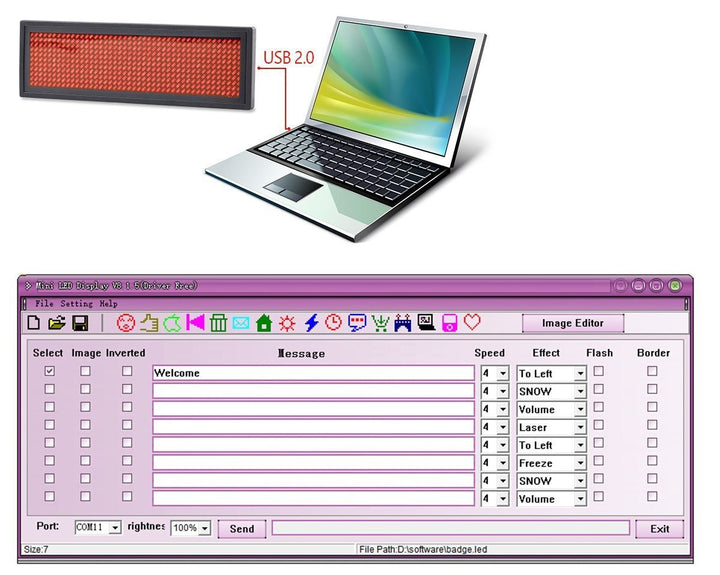Open the COM11 port dropdown
The height and width of the screenshot is (575, 720).
click(x=115, y=528)
